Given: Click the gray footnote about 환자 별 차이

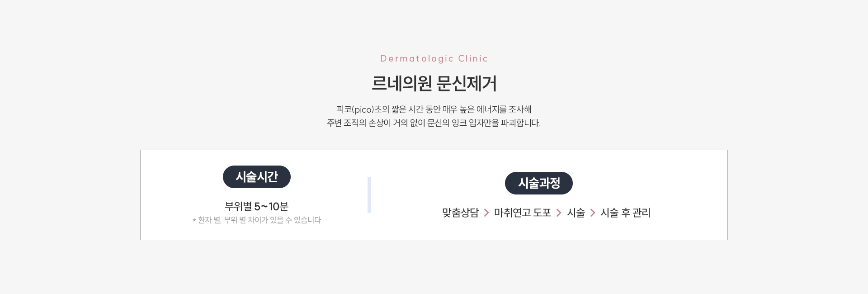Looking at the screenshot, I should (257, 220).
